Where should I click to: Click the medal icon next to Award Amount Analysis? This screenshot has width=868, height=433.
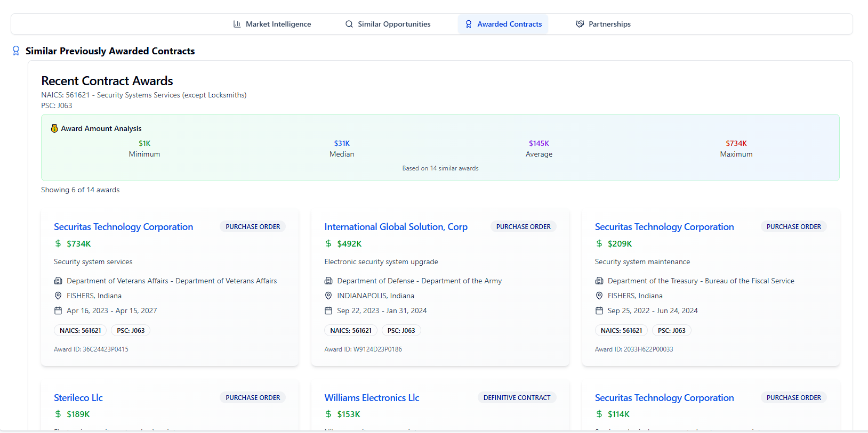(x=54, y=128)
